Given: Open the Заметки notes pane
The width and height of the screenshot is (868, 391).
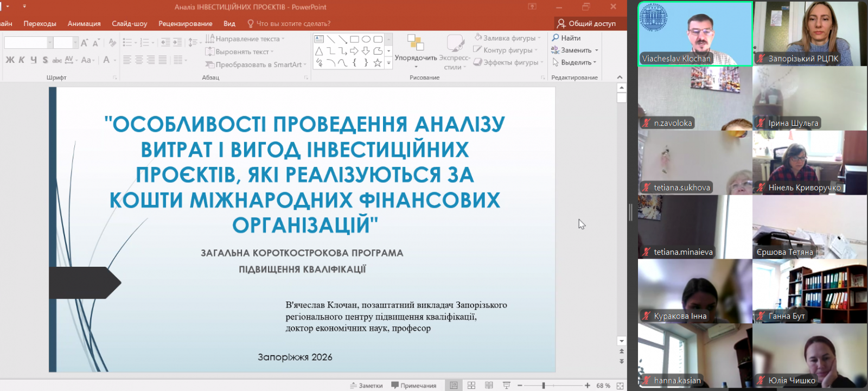Looking at the screenshot, I should pyautogui.click(x=367, y=386).
